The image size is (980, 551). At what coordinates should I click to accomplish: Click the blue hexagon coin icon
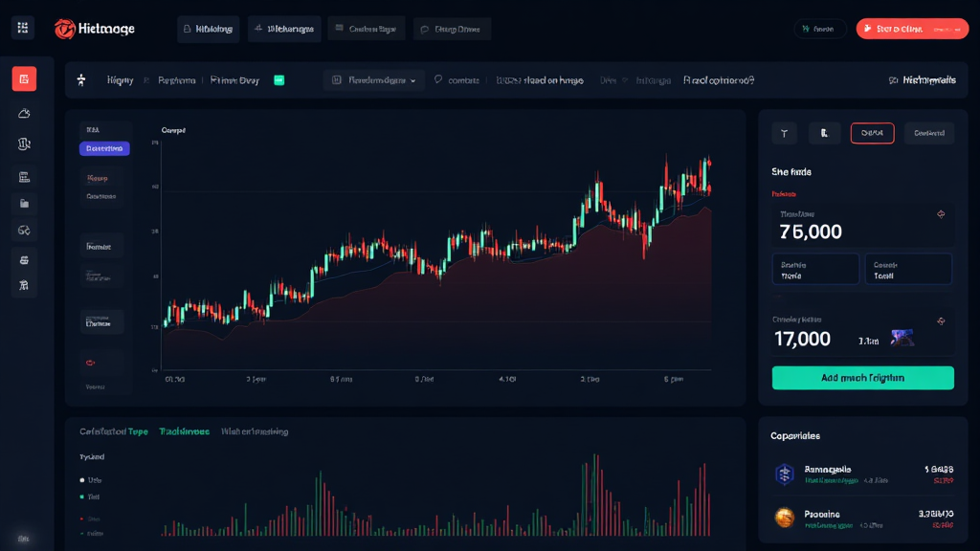[784, 474]
